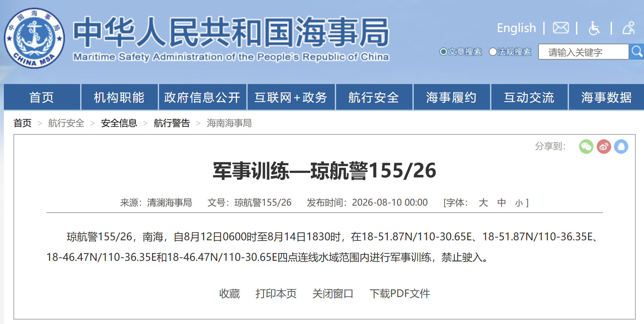Click the title 军事训练—琼航警155/26
This screenshot has height=324, width=644.
325,170
